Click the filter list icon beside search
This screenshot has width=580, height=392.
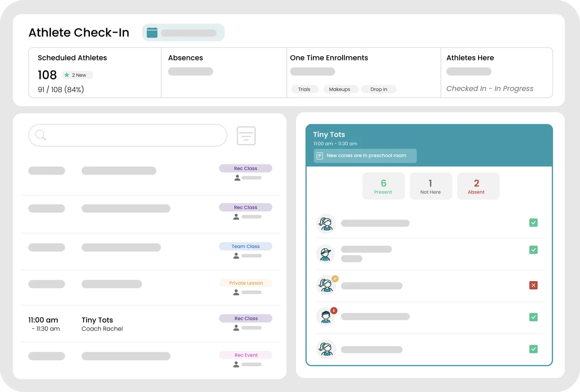246,135
